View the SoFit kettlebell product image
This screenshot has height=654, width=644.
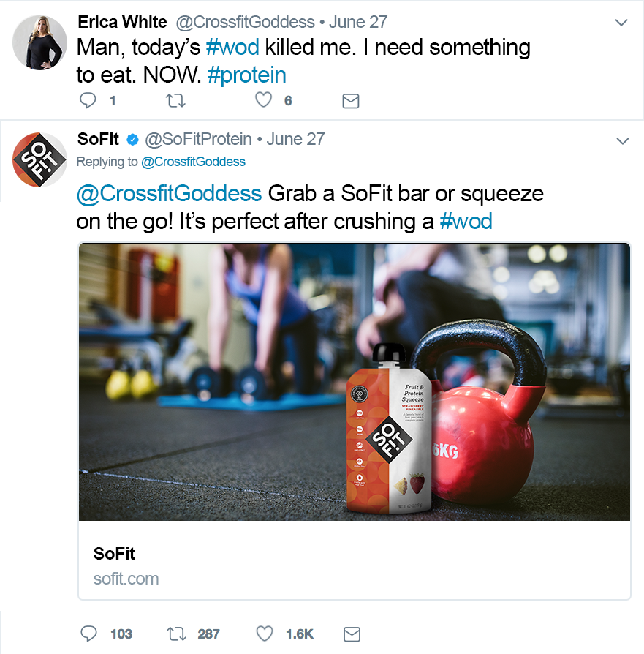354,381
